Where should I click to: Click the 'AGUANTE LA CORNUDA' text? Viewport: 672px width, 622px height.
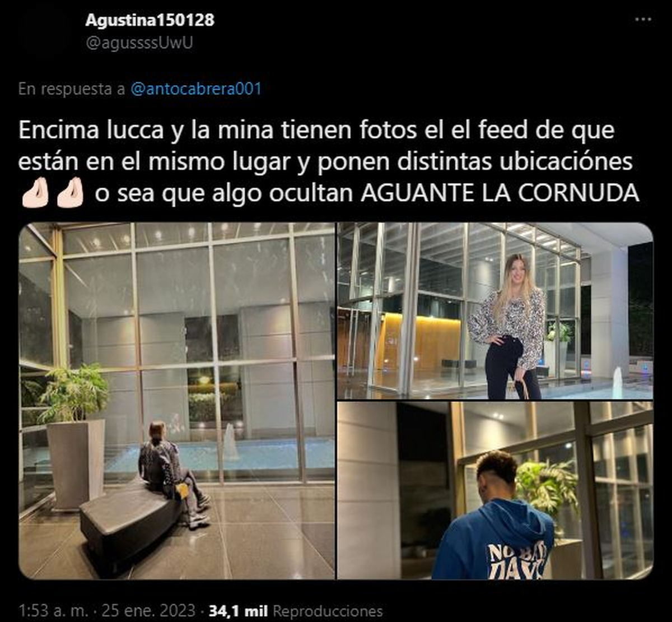(x=500, y=193)
